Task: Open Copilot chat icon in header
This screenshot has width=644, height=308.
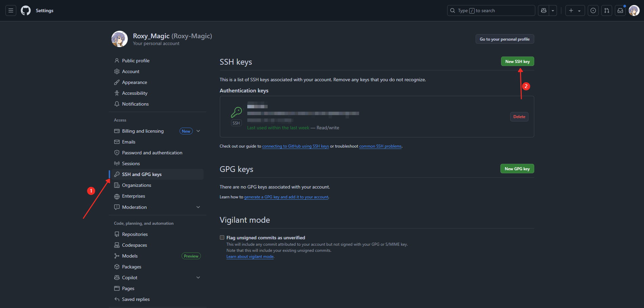Action: click(544, 10)
